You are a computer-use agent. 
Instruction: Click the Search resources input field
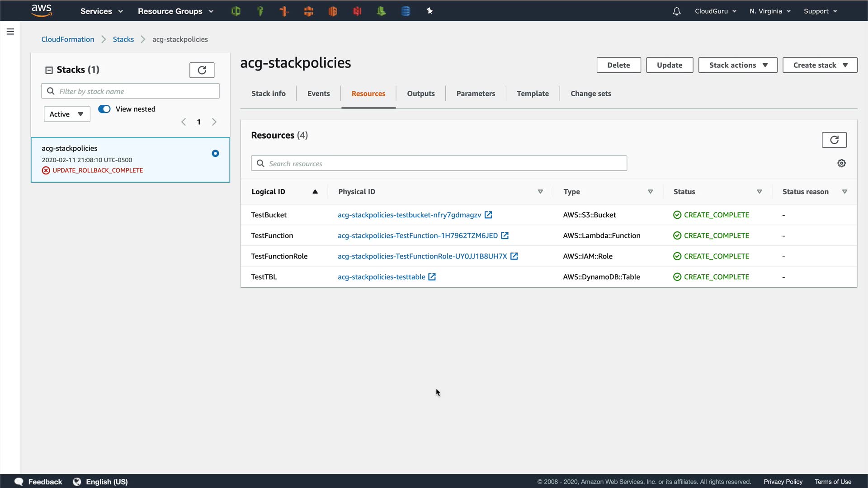[x=439, y=164]
